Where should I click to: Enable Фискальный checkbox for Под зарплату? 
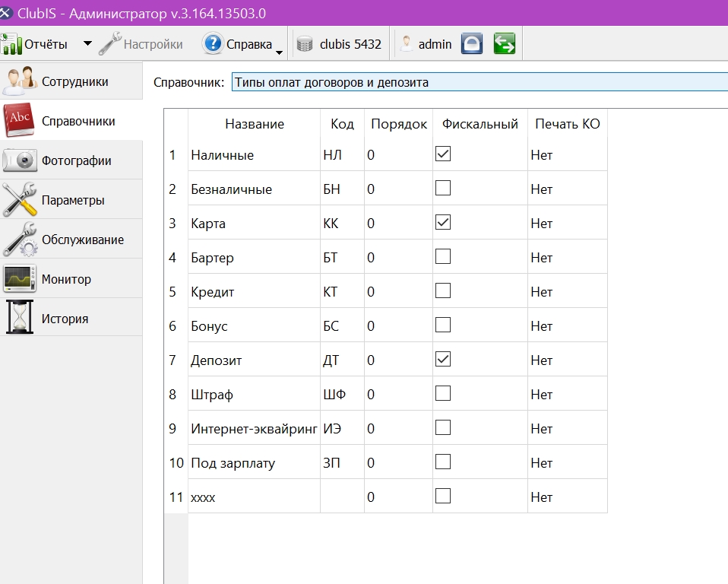tap(443, 462)
